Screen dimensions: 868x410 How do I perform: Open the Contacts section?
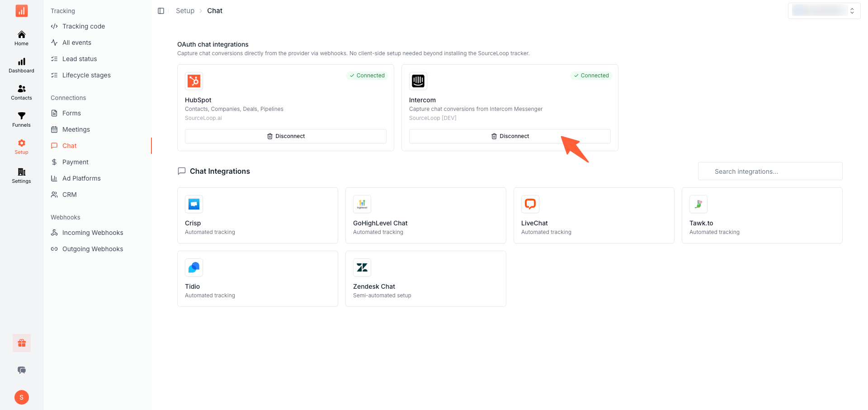tap(21, 93)
